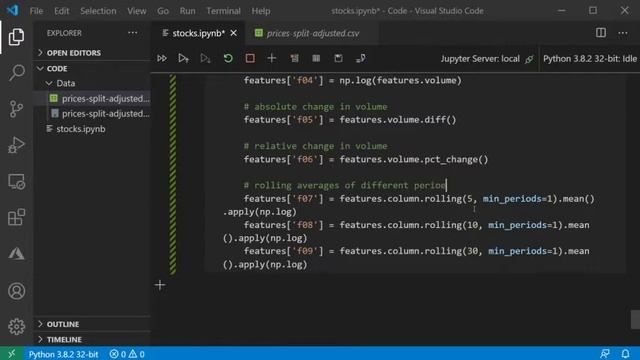Open the Run menu

coord(187,11)
